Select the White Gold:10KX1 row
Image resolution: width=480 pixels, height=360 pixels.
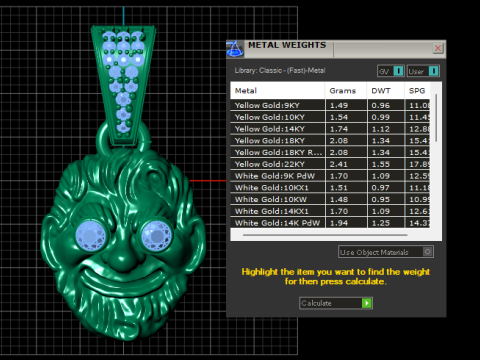(330, 188)
